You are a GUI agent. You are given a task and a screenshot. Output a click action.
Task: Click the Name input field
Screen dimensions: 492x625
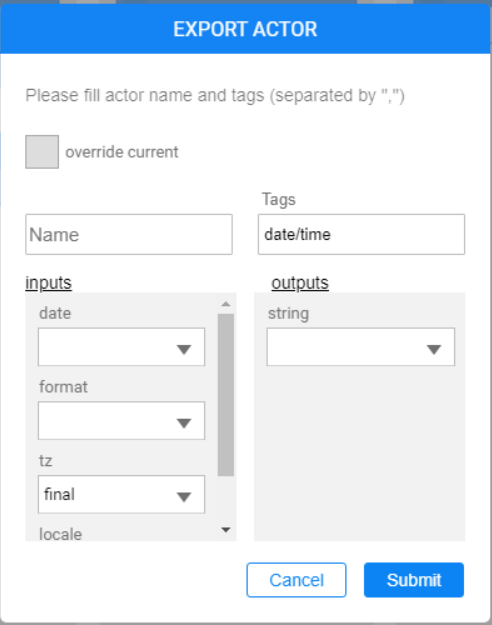[129, 234]
